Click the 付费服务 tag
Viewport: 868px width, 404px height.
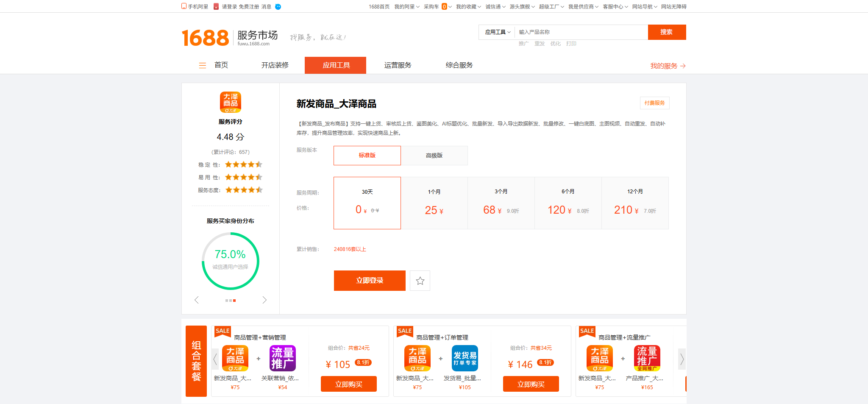pos(655,103)
